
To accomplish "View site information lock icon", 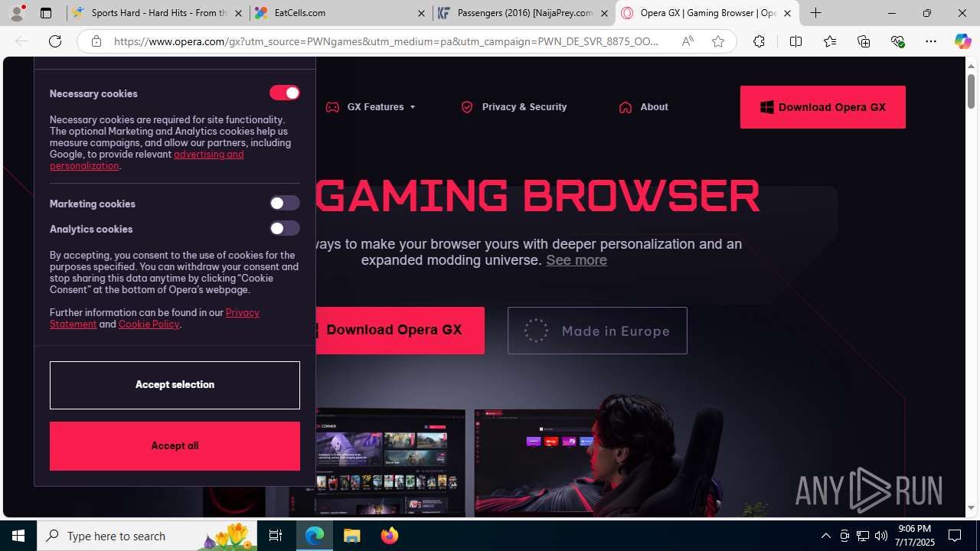I will pos(96,41).
